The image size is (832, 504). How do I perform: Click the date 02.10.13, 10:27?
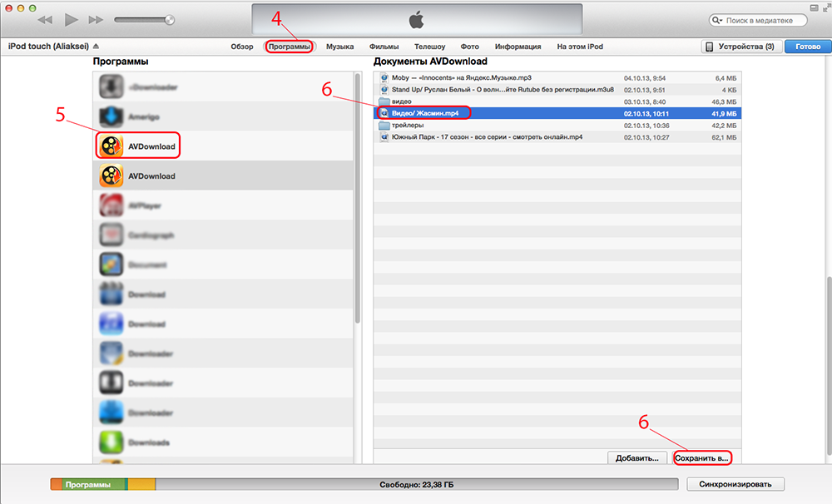(x=646, y=137)
